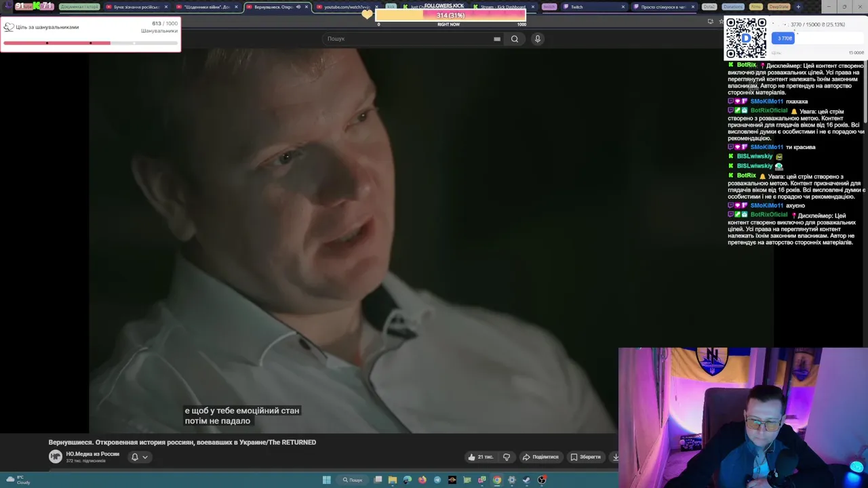This screenshot has width=868, height=488.
Task: Click chat username 'SMoKiMo11' saying пхахаха
Action: 766,102
